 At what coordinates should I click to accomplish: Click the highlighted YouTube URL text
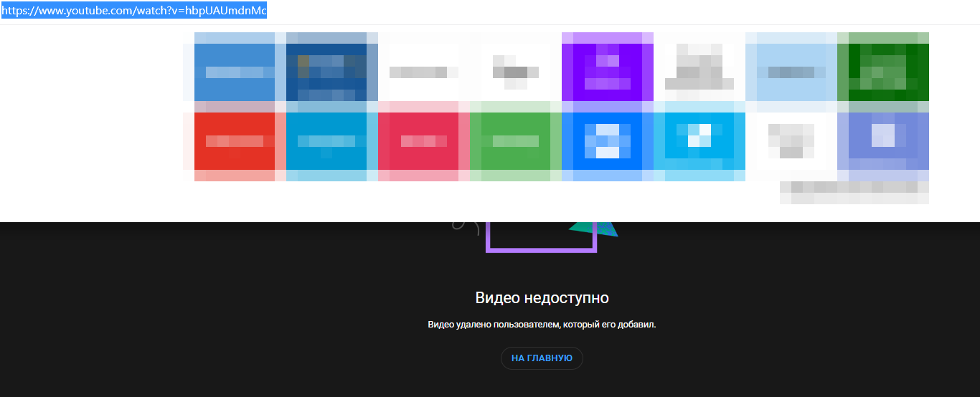pos(133,11)
